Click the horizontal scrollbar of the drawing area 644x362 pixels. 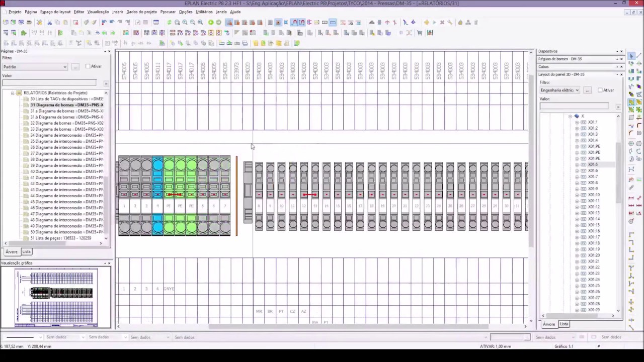pos(322,326)
